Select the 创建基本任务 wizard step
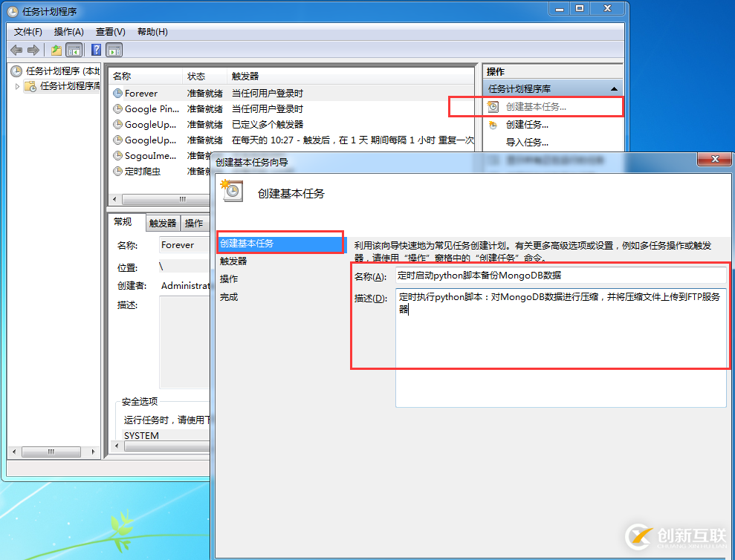Image resolution: width=735 pixels, height=560 pixels. [x=282, y=244]
